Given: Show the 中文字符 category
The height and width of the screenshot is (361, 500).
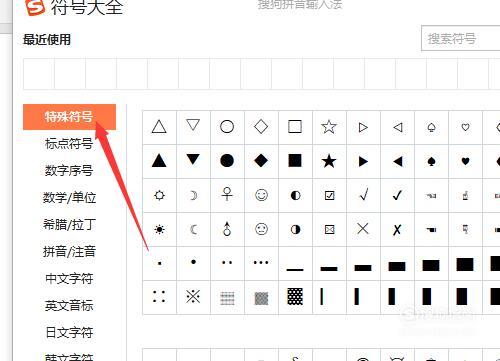Looking at the screenshot, I should [69, 279].
